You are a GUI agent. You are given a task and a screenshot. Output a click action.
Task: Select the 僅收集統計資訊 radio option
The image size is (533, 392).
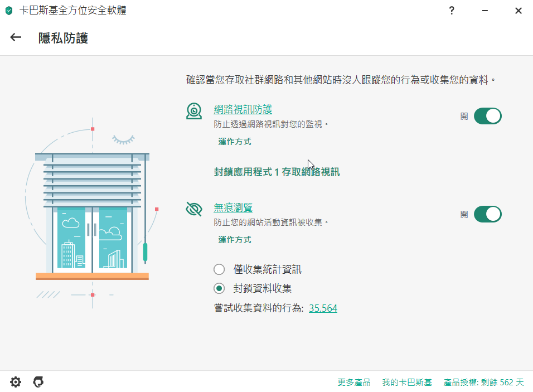pos(219,270)
